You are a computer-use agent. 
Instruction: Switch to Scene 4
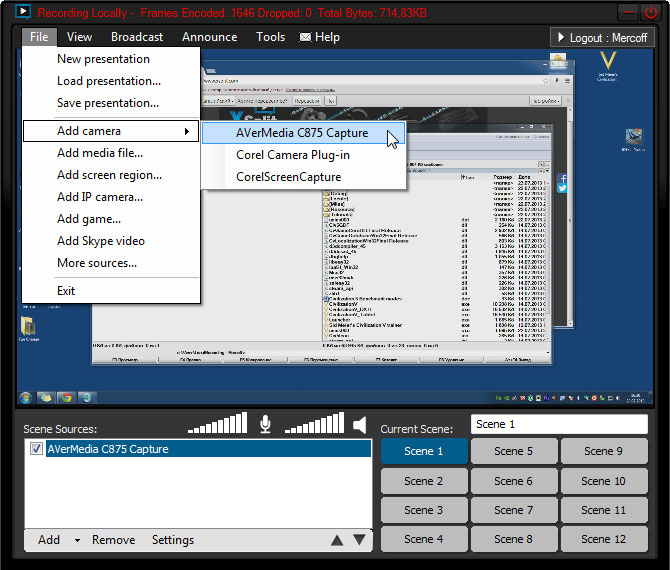(424, 539)
